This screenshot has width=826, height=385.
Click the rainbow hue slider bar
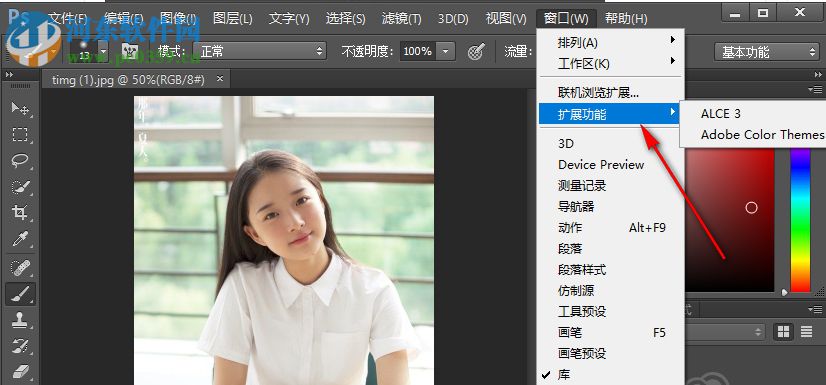pyautogui.click(x=800, y=220)
